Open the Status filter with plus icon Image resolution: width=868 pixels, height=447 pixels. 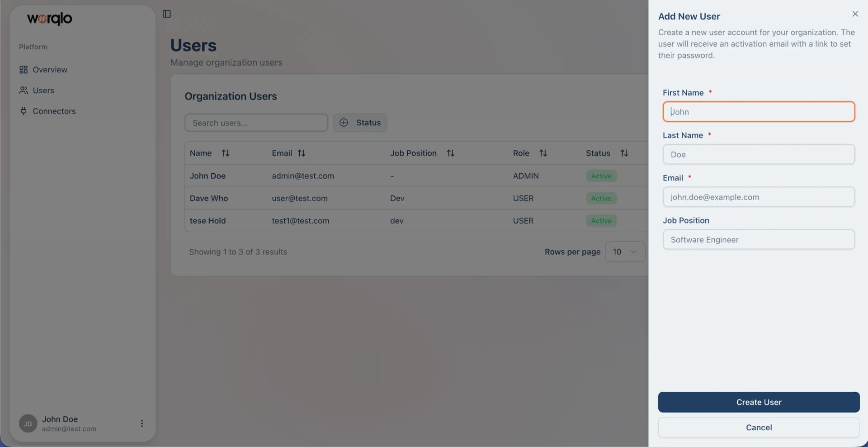click(x=344, y=122)
